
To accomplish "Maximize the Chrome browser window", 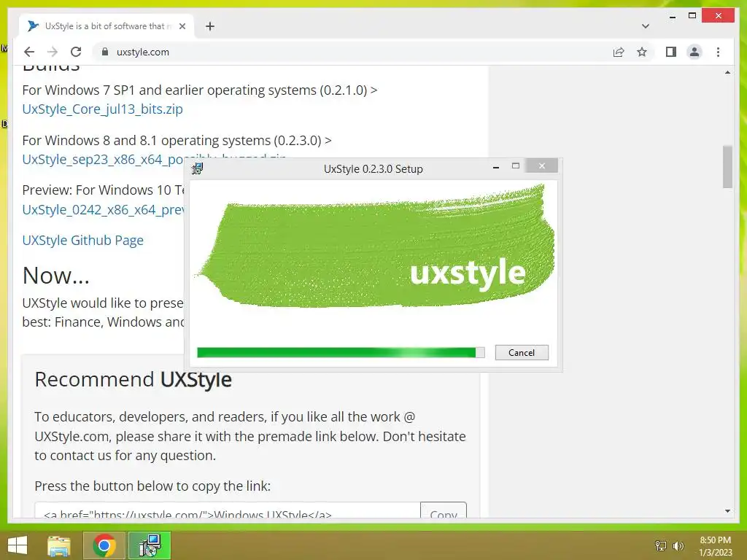I will 692,16.
